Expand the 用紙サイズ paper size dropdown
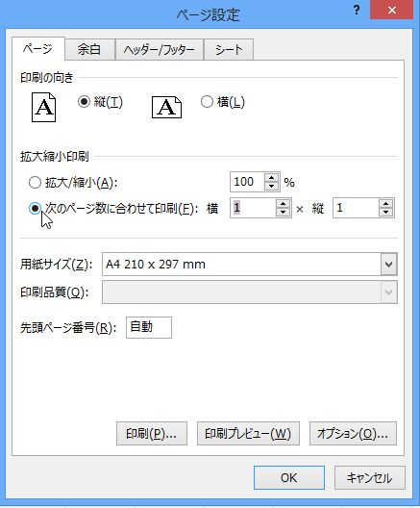 (x=389, y=265)
